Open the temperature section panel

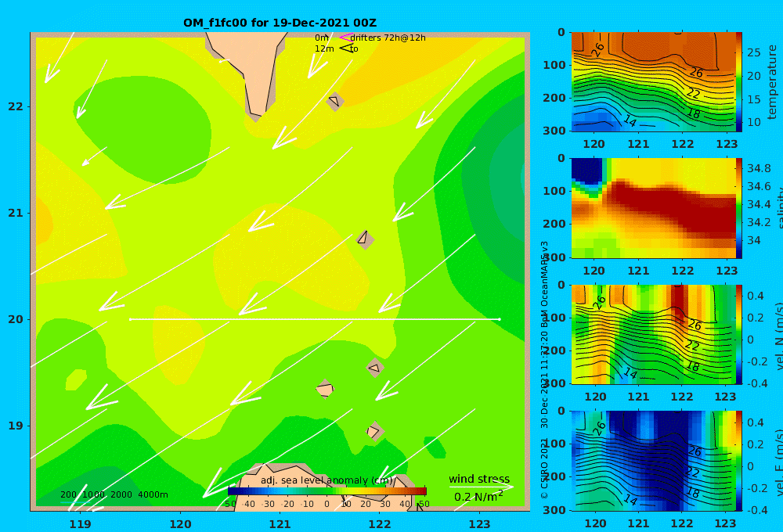point(653,82)
